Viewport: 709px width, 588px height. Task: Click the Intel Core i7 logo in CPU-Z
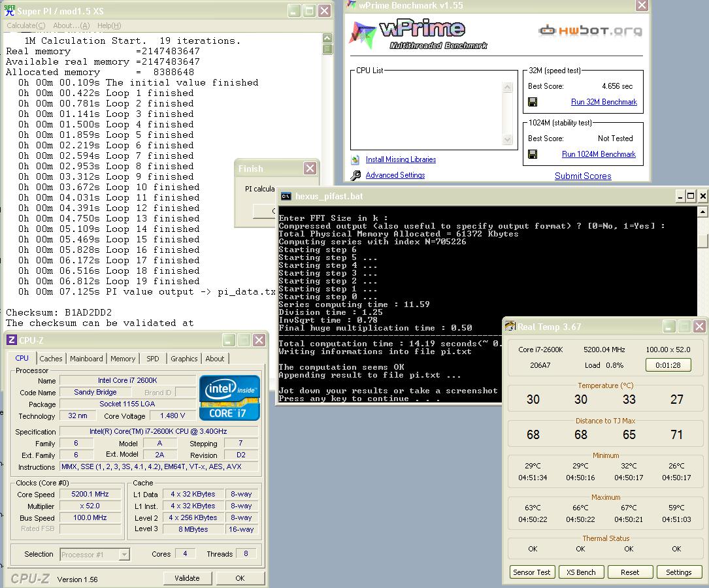click(x=229, y=398)
